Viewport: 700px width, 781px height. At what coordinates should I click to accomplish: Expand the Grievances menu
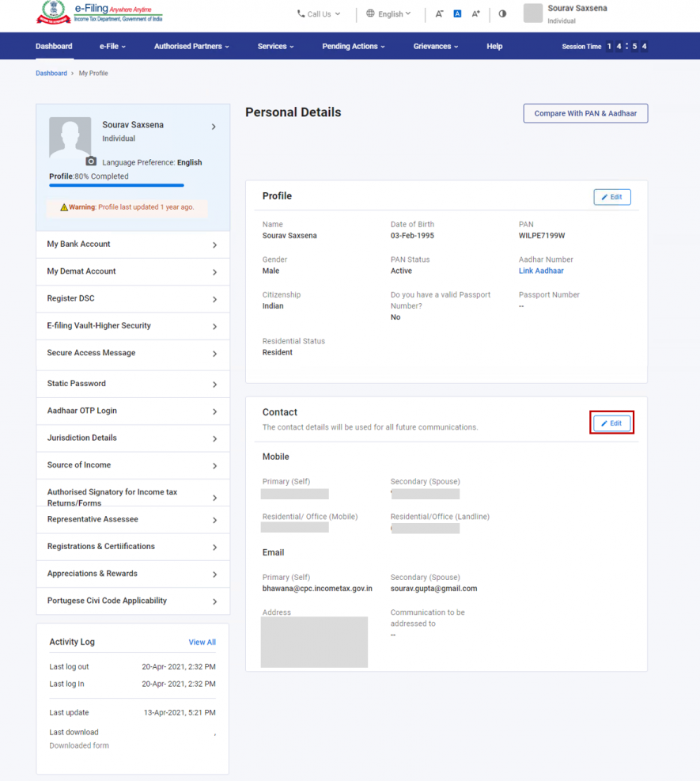coord(435,47)
